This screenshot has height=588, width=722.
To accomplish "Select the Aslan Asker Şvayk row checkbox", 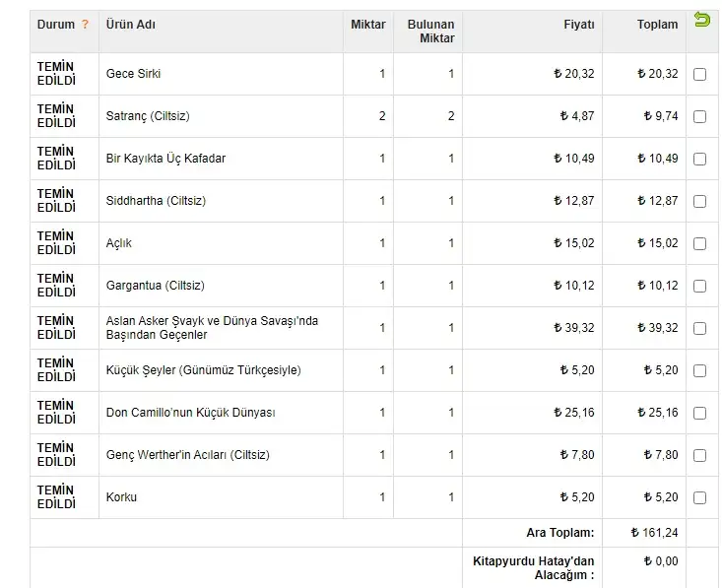I will coord(700,328).
